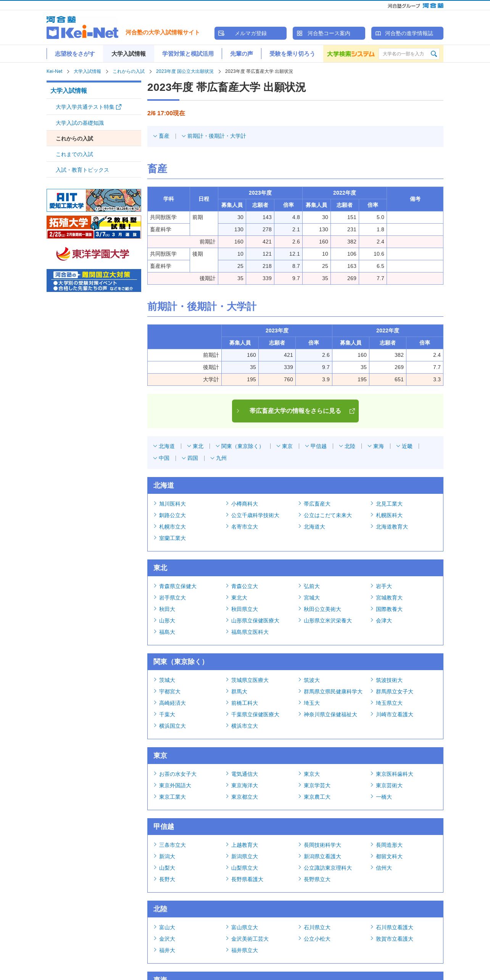Screen dimensions: 490x980
Task: Open 福島県立医科大 link
Action: [x=250, y=632]
